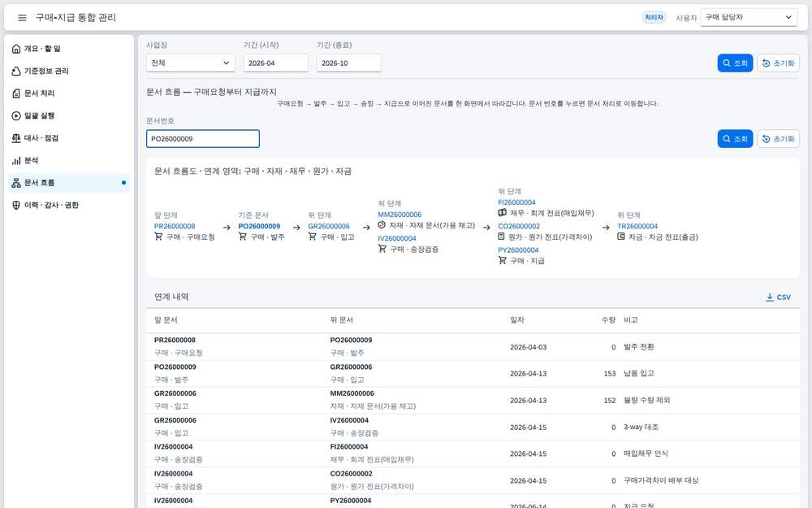
Task: Click the top 조회 button beside period filters
Action: [x=735, y=63]
